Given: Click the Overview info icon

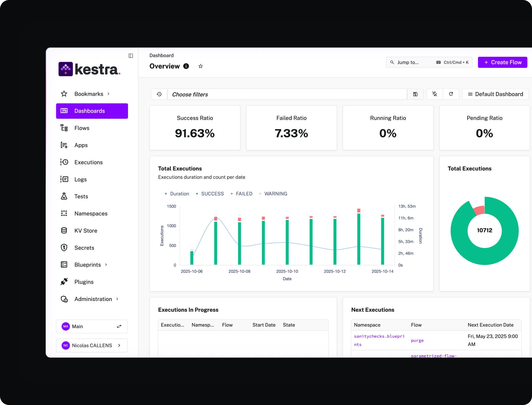Looking at the screenshot, I should tap(186, 66).
